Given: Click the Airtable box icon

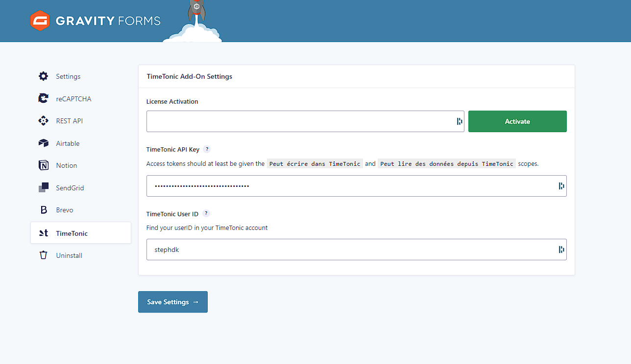Looking at the screenshot, I should [x=44, y=143].
